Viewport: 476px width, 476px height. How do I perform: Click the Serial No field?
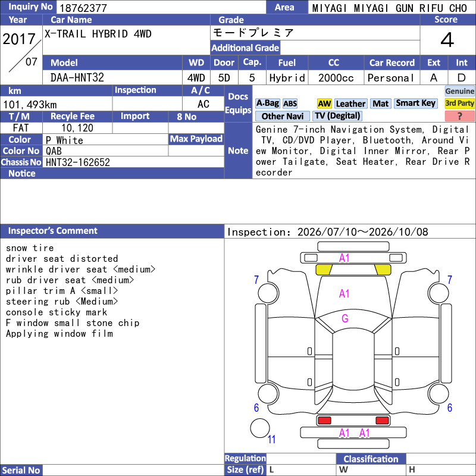[133, 470]
